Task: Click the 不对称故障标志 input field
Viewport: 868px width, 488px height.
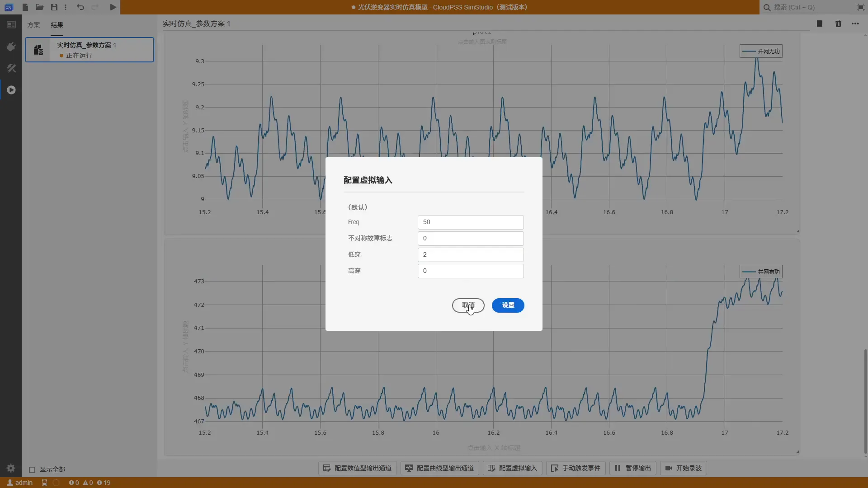Action: pyautogui.click(x=471, y=239)
